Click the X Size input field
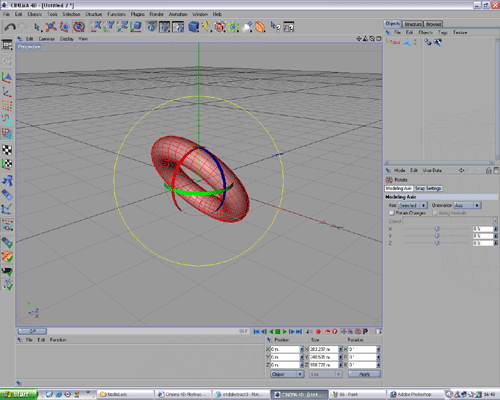The width and height of the screenshot is (500, 400). click(x=323, y=349)
